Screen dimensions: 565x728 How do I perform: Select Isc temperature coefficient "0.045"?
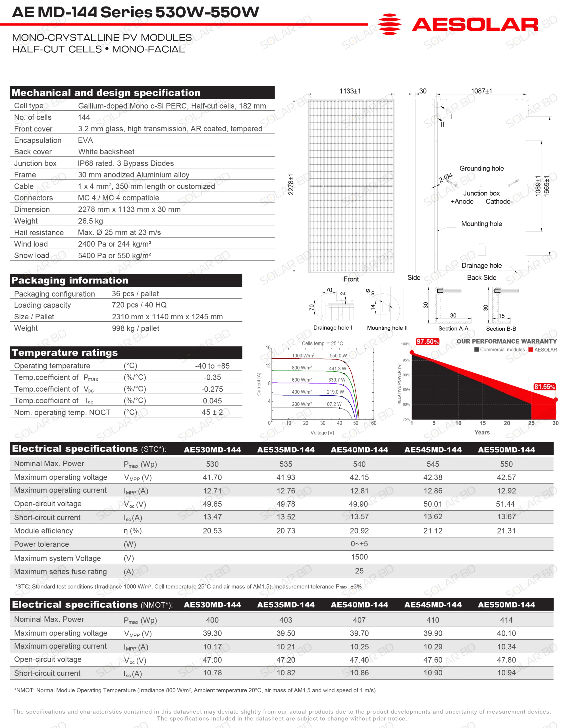(212, 401)
